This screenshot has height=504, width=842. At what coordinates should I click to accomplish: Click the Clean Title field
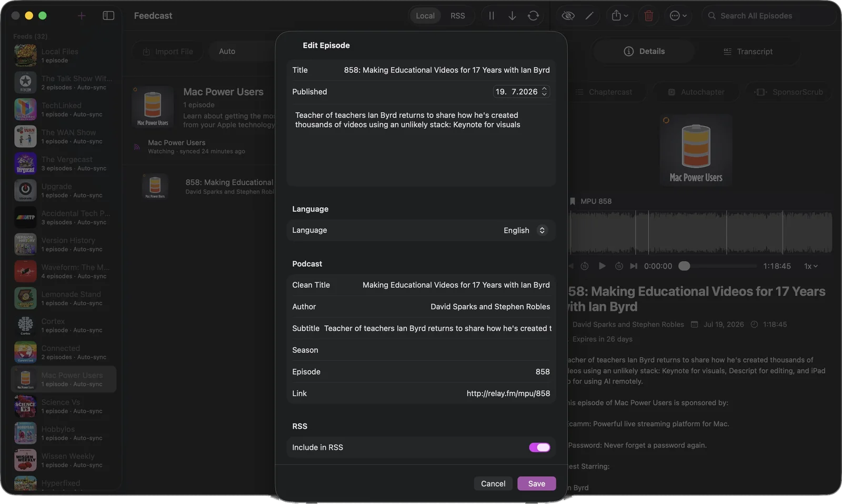pos(421,285)
